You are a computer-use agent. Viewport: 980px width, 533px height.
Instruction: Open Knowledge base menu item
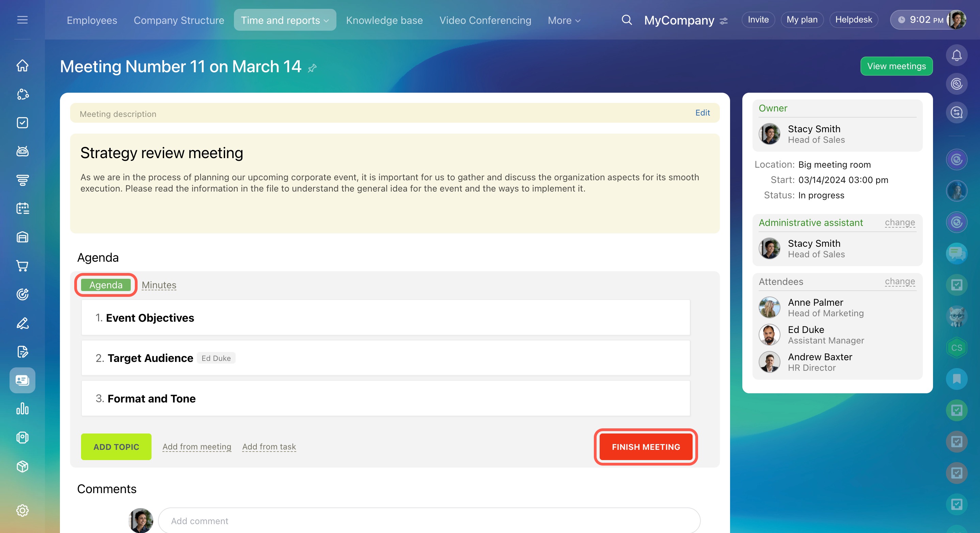pos(384,20)
